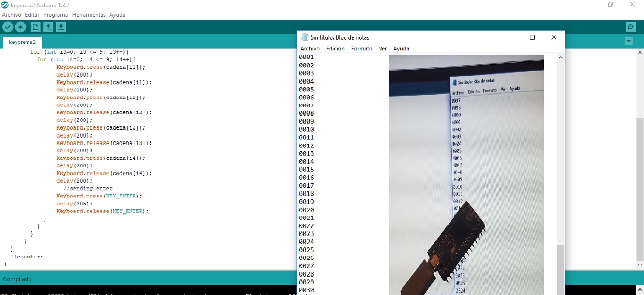Image resolution: width=644 pixels, height=295 pixels.
Task: Click the Arduino logo in the title bar
Action: coord(5,4)
